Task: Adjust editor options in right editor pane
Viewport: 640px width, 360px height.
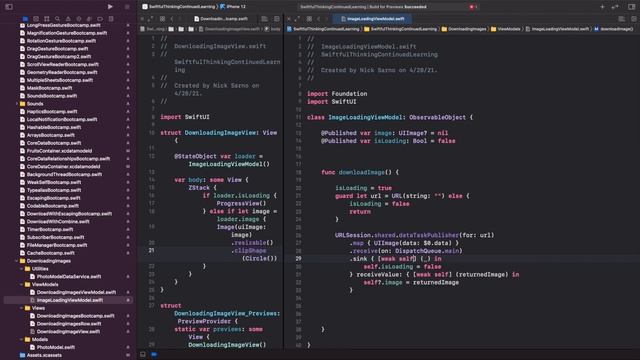Action: (x=622, y=19)
